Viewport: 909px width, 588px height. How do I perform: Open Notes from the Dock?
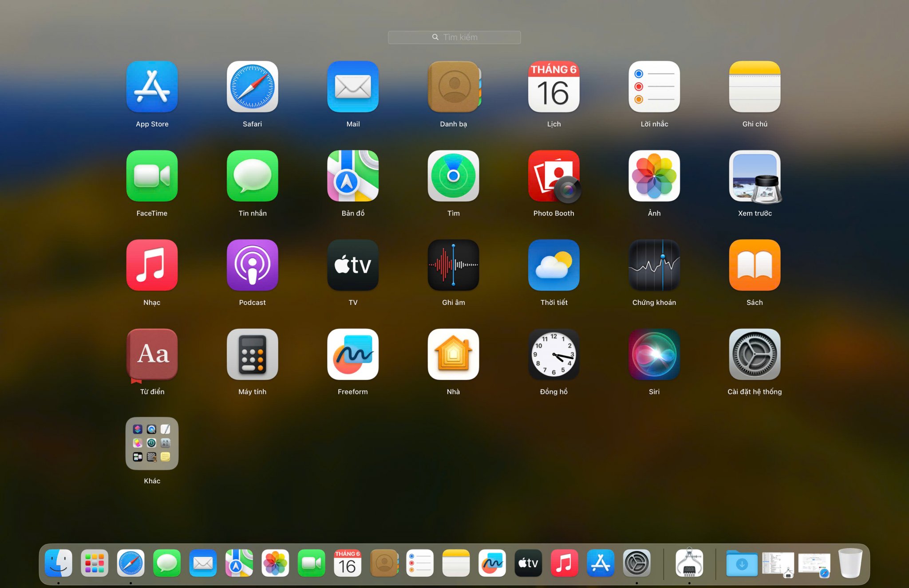(456, 564)
